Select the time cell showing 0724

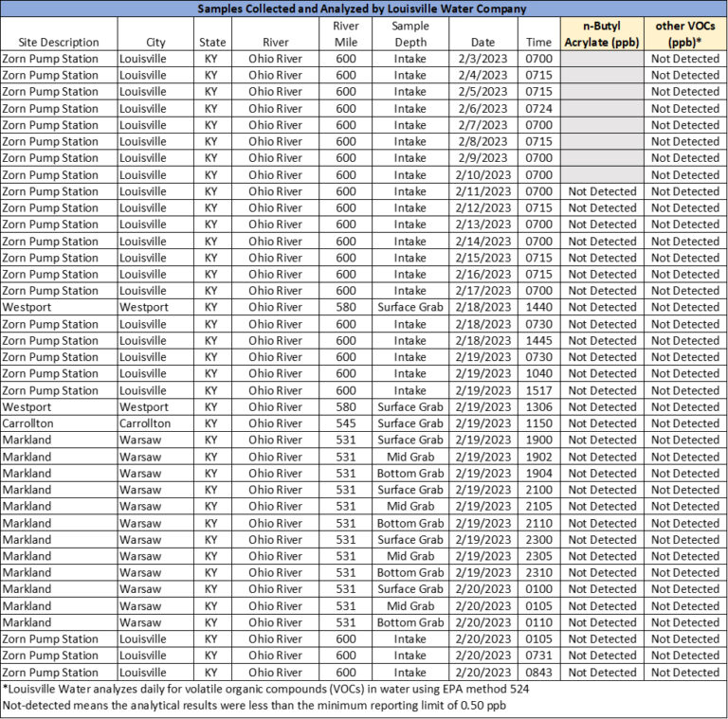537,109
